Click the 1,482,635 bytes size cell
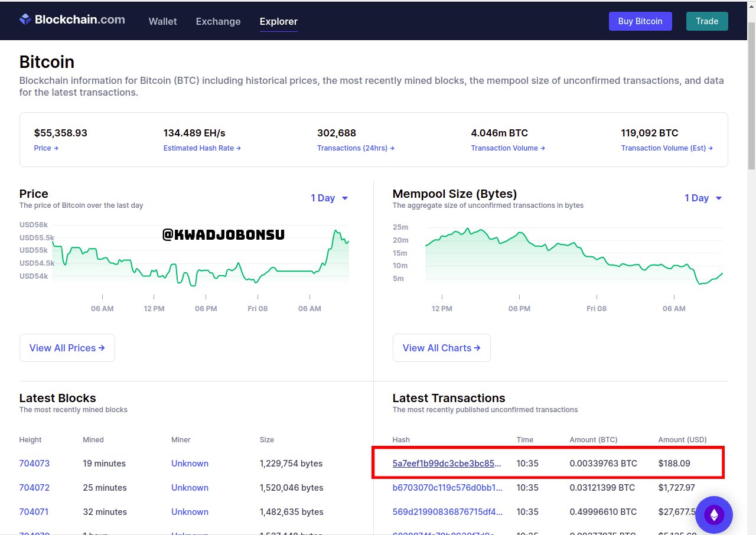 click(292, 512)
